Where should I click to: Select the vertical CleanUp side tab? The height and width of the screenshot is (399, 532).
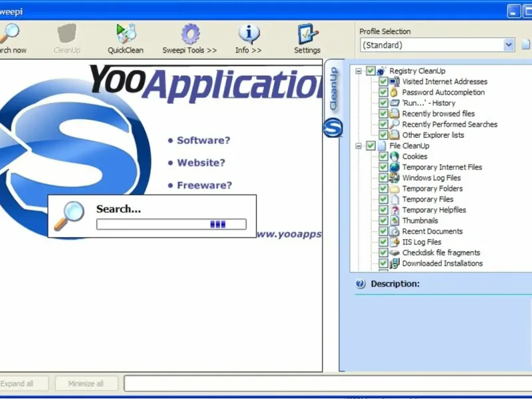click(x=334, y=88)
